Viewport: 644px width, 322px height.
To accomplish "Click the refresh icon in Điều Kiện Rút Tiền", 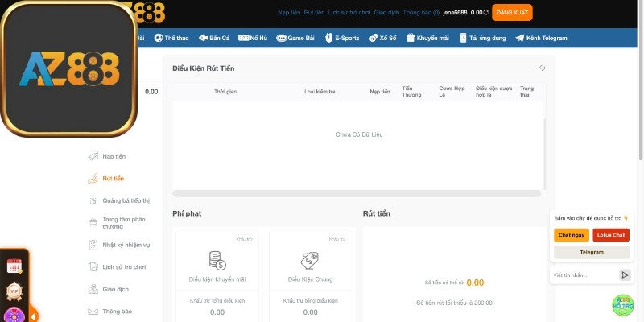I will (x=542, y=68).
